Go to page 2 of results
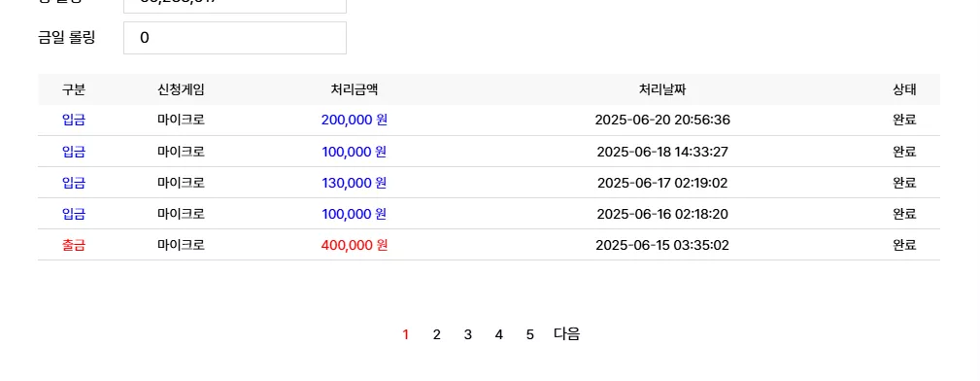 click(x=436, y=334)
